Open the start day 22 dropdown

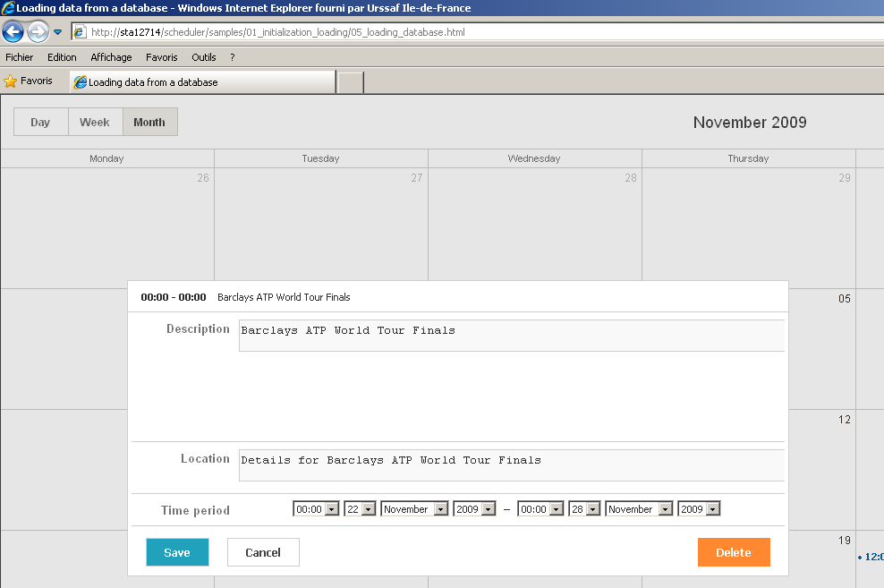point(360,509)
